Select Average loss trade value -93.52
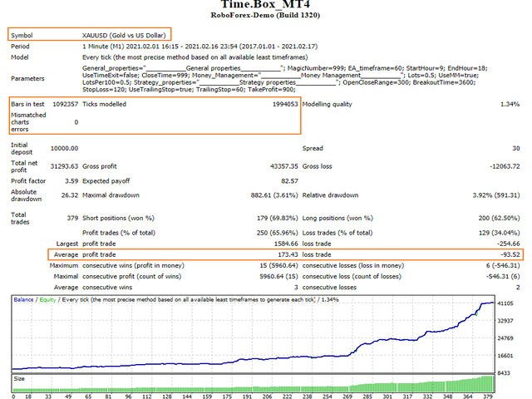This screenshot has height=399, width=532. coord(510,254)
